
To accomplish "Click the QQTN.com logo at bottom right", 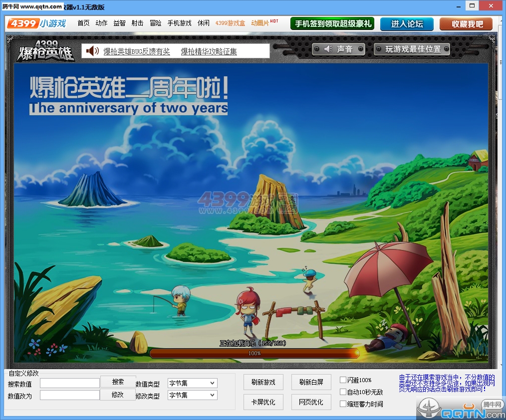I will [461, 409].
